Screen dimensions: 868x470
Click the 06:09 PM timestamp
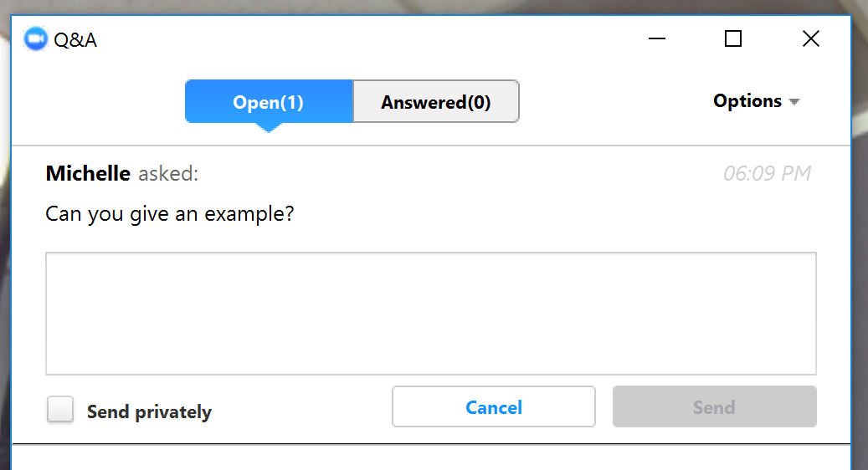tap(767, 174)
